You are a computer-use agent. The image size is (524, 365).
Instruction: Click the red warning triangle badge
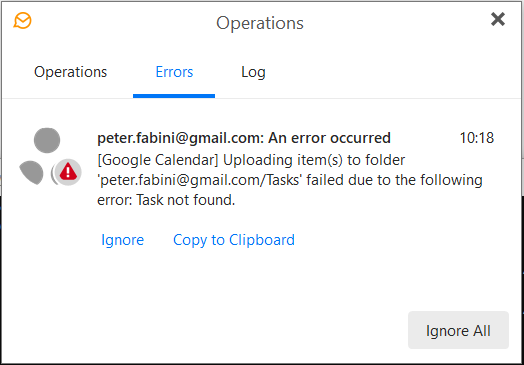68,172
